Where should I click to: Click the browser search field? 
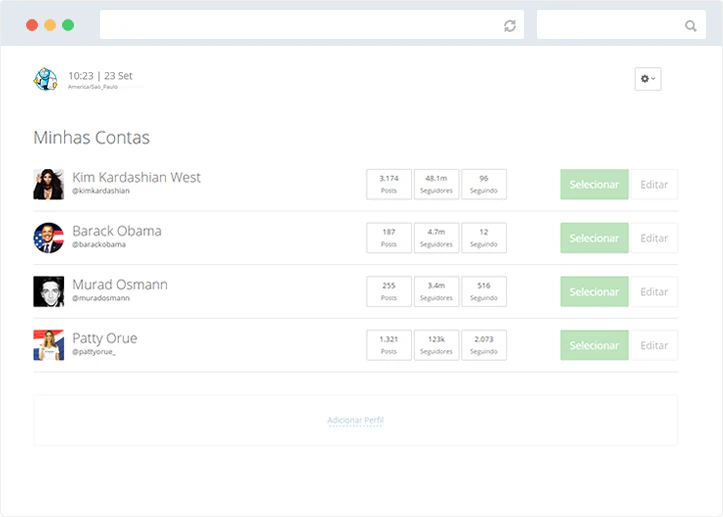click(x=621, y=25)
